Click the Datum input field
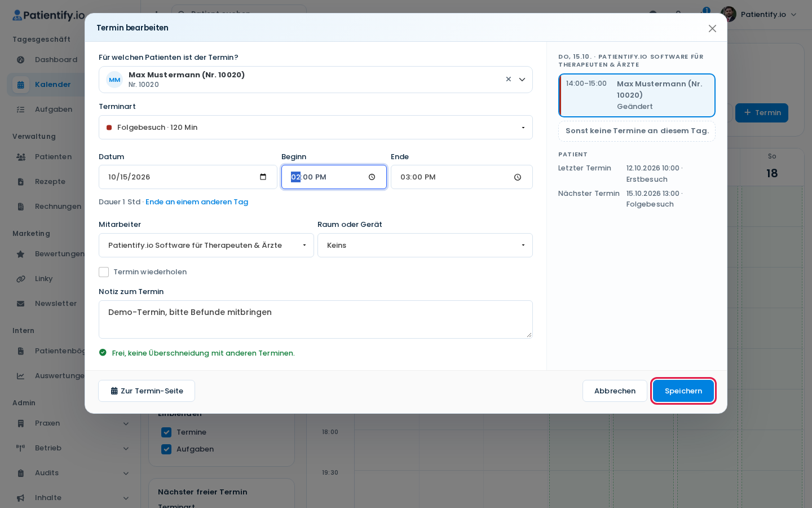The width and height of the screenshot is (812, 508). pos(188,177)
